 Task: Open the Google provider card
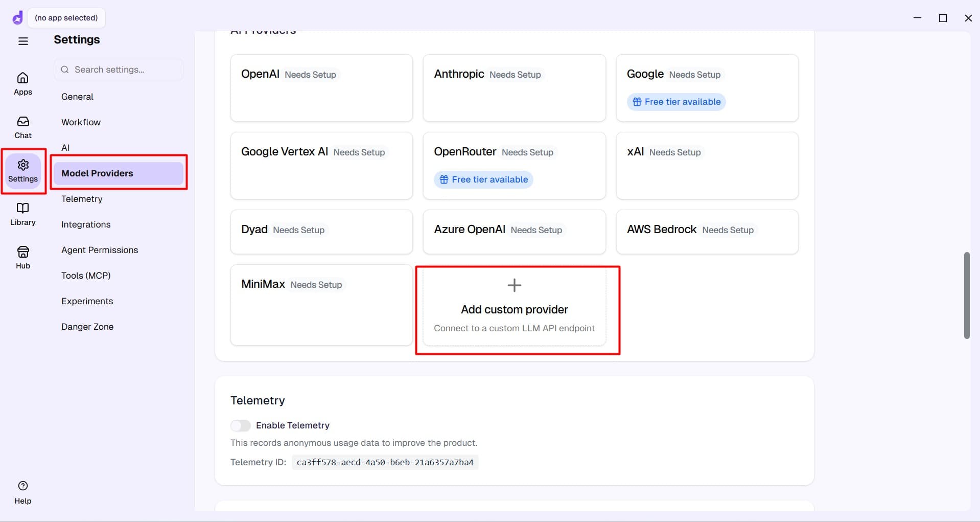pos(707,88)
